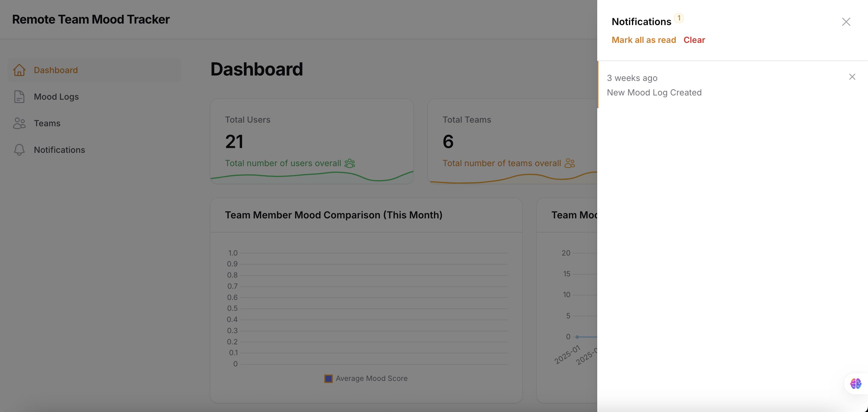Open the New Mood Log Created notification
The height and width of the screenshot is (412, 868).
pyautogui.click(x=654, y=92)
